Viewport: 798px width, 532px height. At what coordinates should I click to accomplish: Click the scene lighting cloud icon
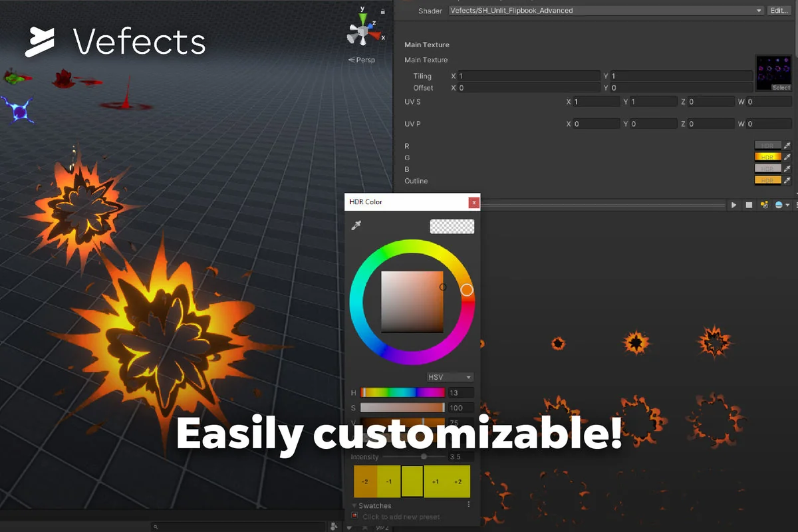click(x=778, y=204)
